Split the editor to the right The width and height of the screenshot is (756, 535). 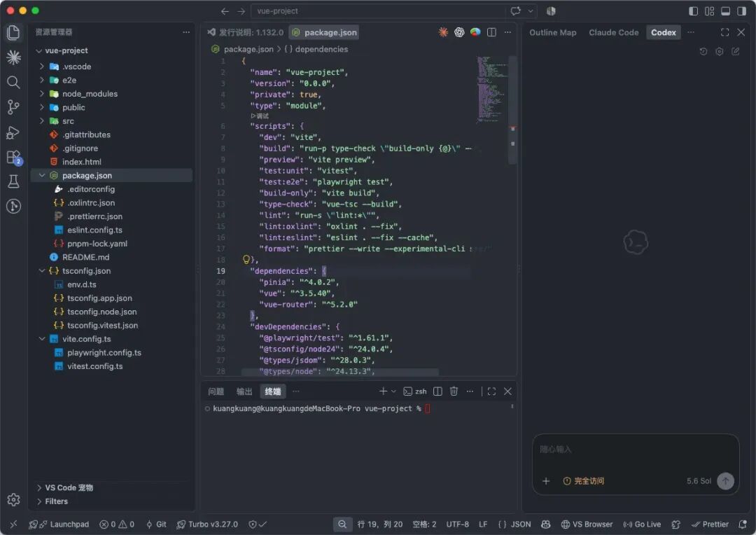click(491, 32)
